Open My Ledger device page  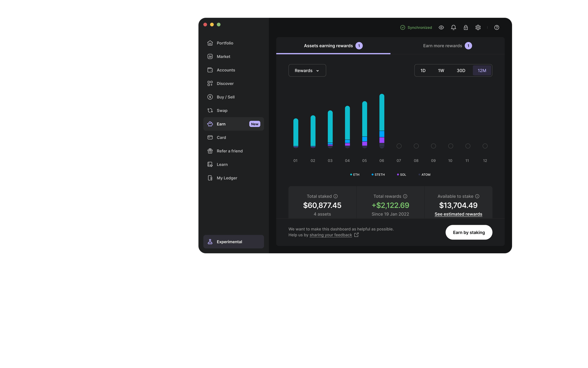227,178
